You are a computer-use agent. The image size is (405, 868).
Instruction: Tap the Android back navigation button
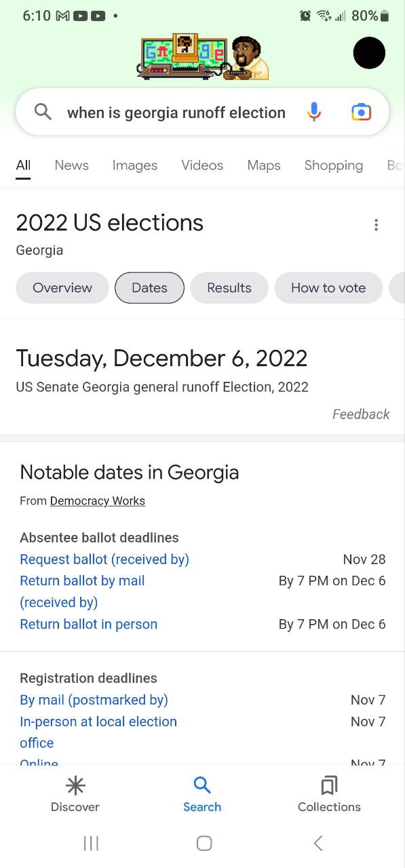(318, 843)
